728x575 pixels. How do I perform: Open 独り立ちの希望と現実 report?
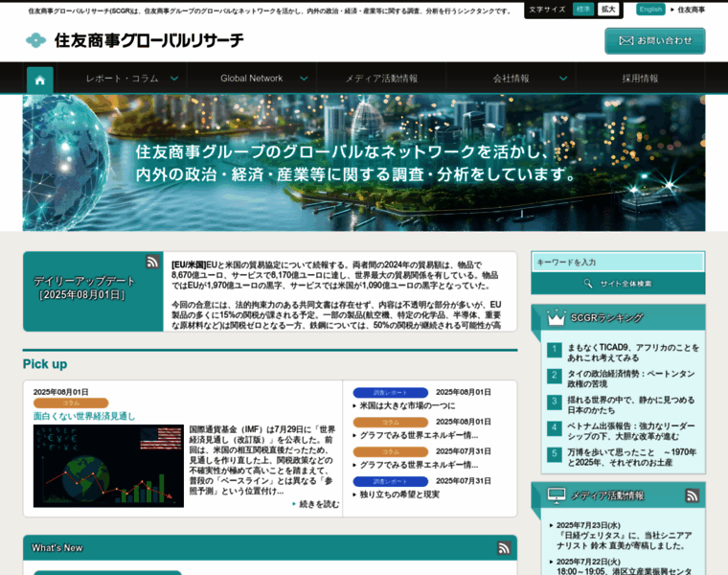point(399,494)
